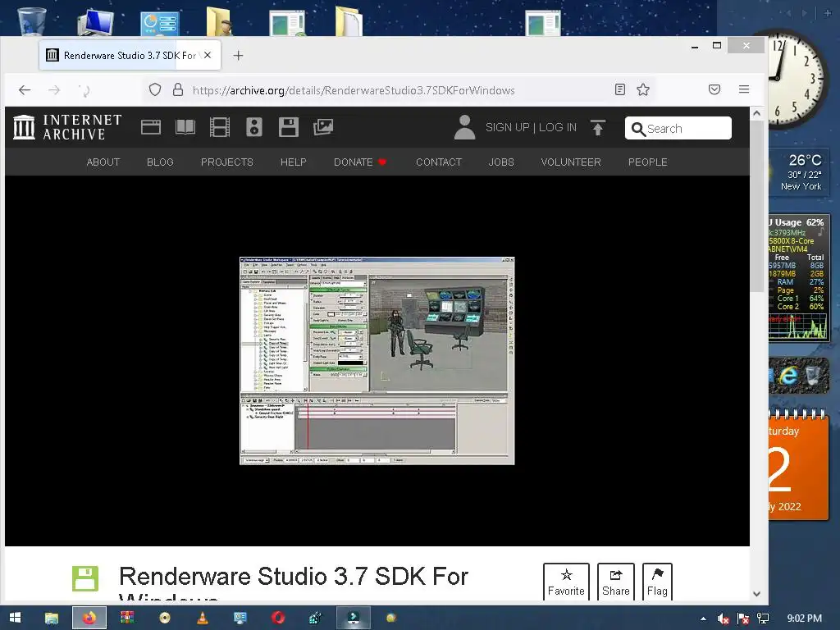Open the Audio speaker icon
The height and width of the screenshot is (630, 840).
(254, 127)
